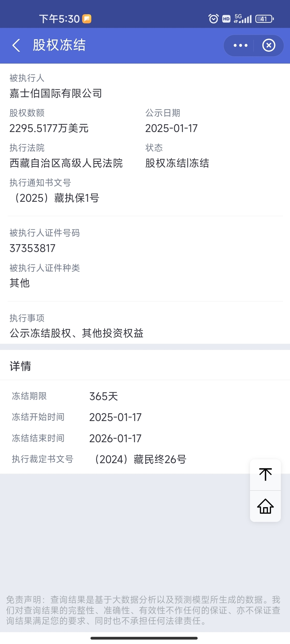290x644 pixels.
Task: Tap the 股权冻结 page title
Action: point(59,45)
